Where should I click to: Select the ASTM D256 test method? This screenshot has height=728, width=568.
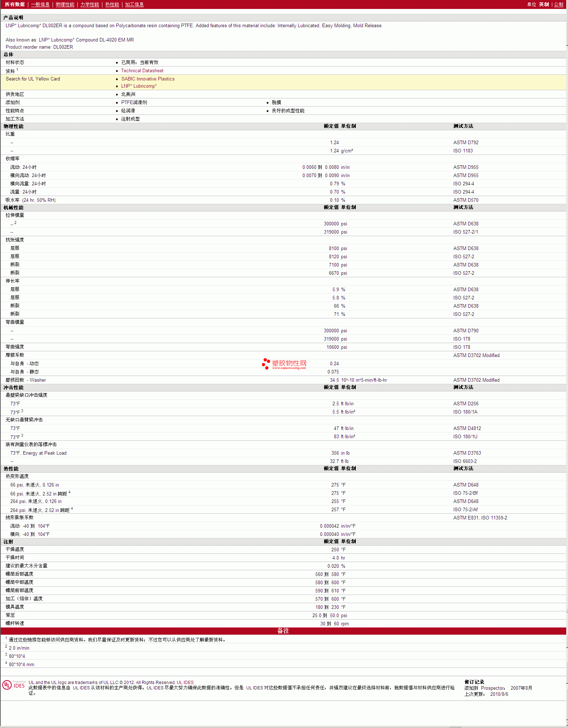[466, 404]
